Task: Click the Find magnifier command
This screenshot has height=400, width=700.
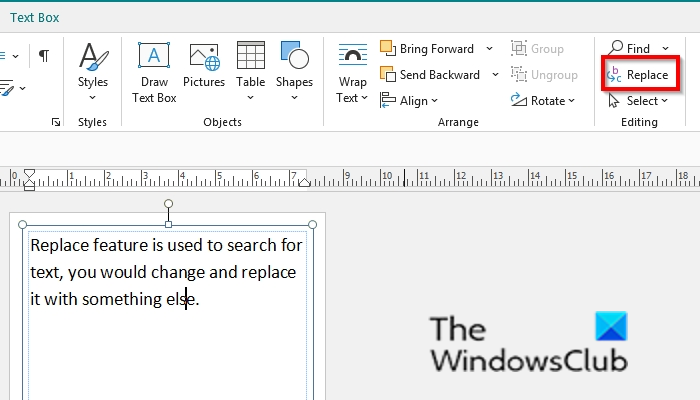Action: (629, 48)
